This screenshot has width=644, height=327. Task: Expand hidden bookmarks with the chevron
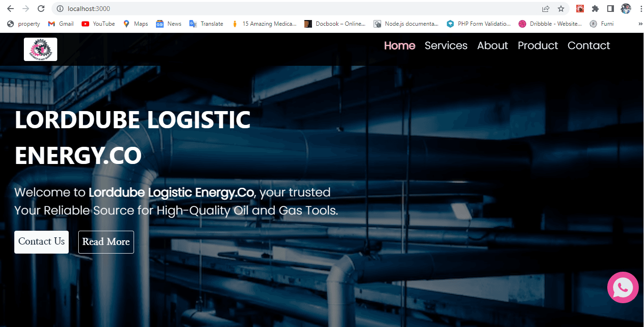(640, 23)
